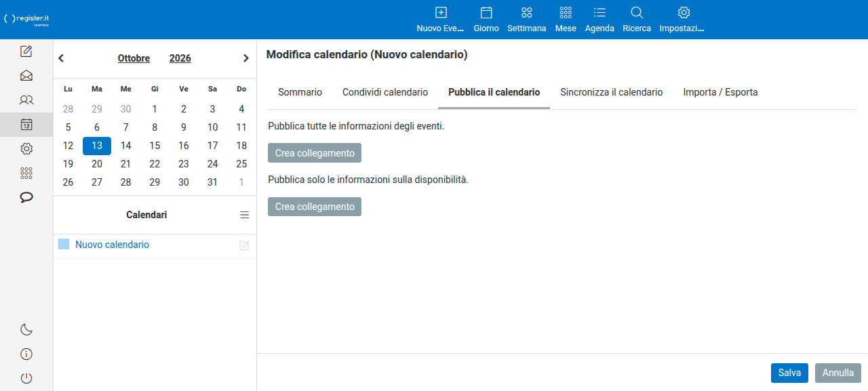Select day 19 in mini calendar
The height and width of the screenshot is (391, 868).
68,164
